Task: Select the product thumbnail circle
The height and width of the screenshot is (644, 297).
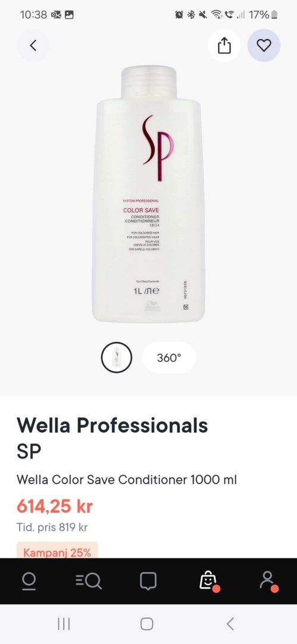Action: tap(116, 357)
